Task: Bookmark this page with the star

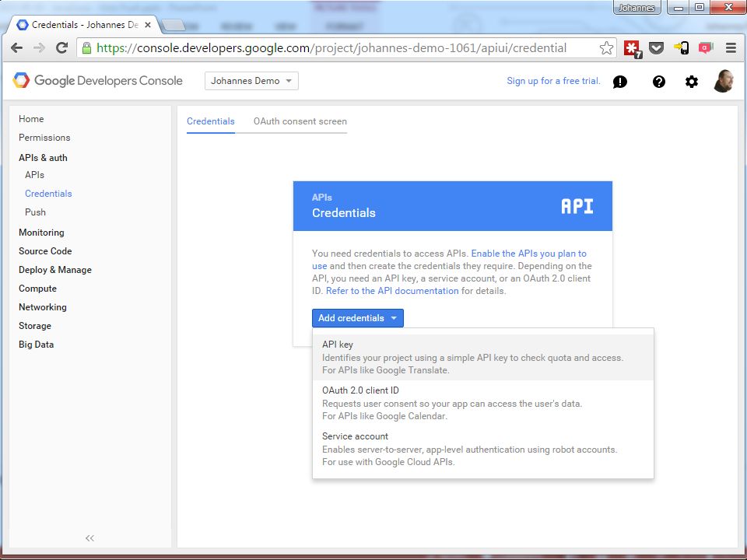Action: pyautogui.click(x=606, y=47)
